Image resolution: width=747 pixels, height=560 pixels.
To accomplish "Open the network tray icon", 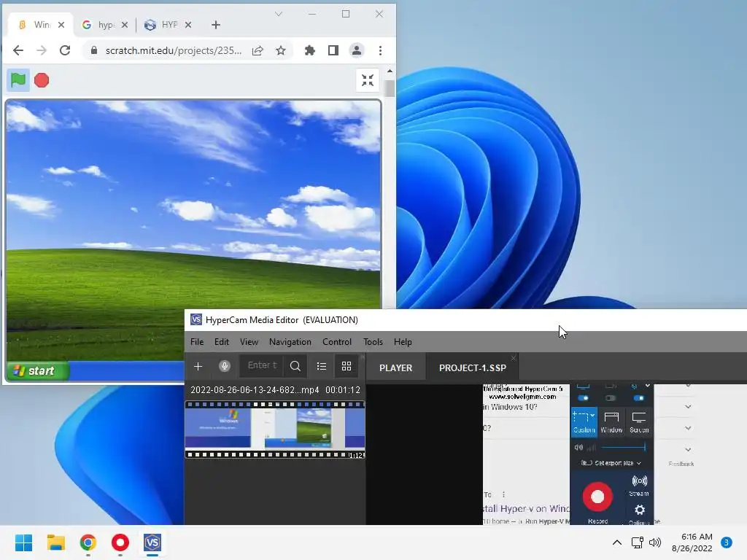I will (637, 542).
